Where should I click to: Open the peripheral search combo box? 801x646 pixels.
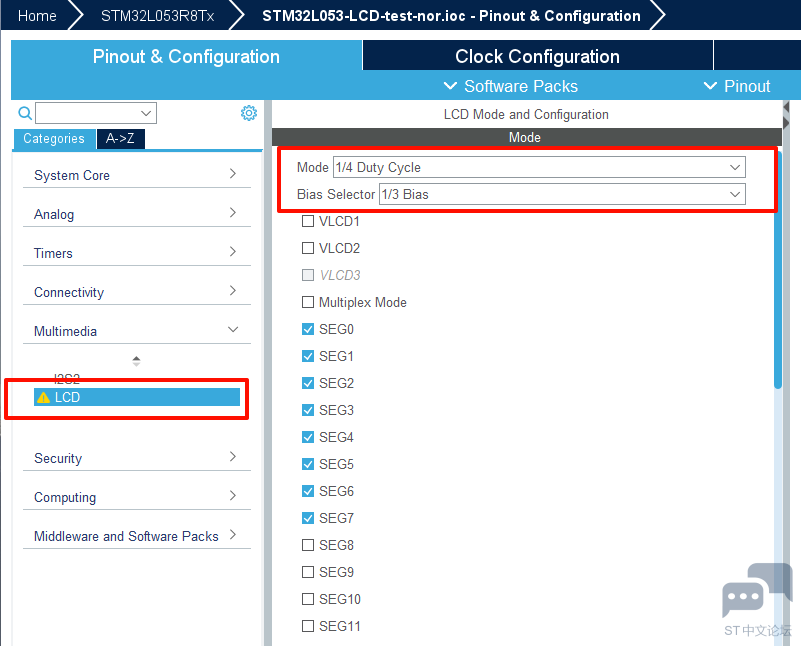coord(96,113)
